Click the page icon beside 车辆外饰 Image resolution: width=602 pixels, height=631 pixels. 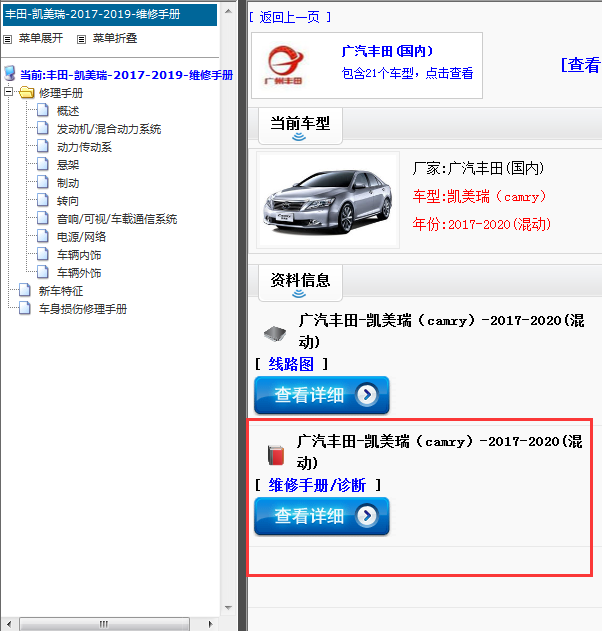[43, 272]
